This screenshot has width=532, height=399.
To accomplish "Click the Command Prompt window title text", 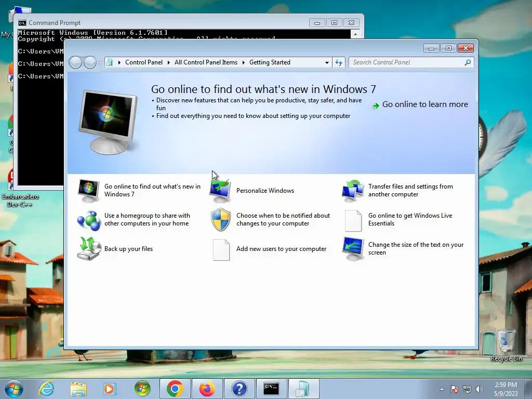I will click(55, 23).
